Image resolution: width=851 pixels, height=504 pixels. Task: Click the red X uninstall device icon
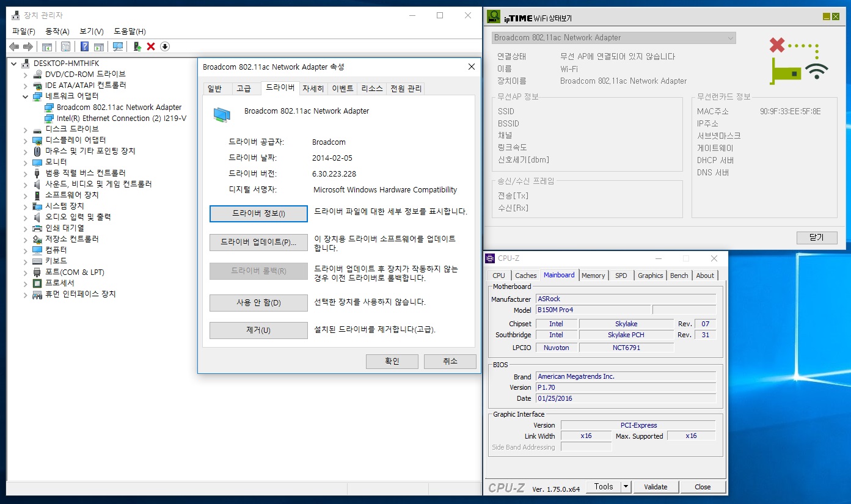[151, 46]
